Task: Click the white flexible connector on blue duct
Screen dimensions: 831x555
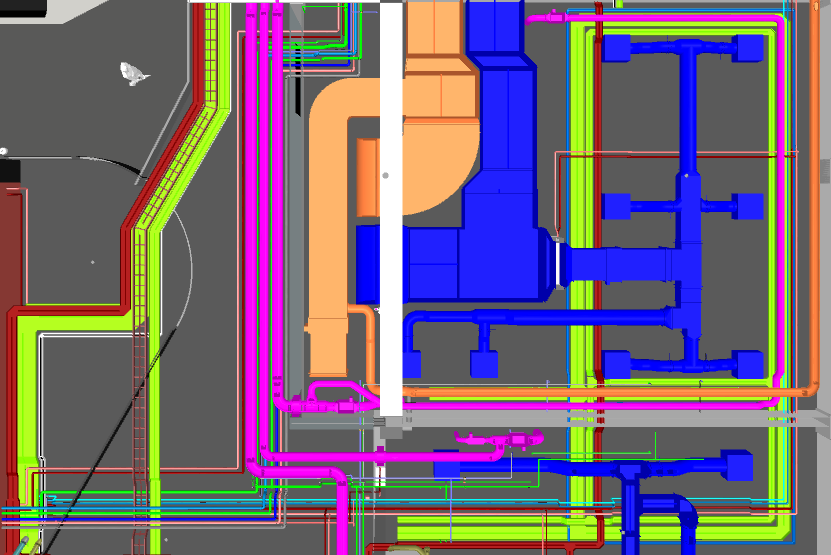Action: pyautogui.click(x=558, y=264)
